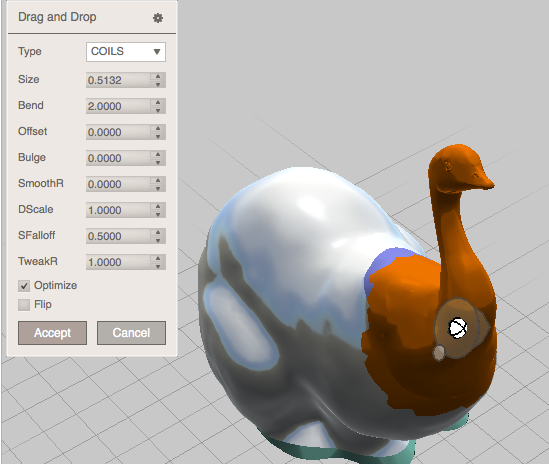Enable the Flip checkbox

[24, 305]
